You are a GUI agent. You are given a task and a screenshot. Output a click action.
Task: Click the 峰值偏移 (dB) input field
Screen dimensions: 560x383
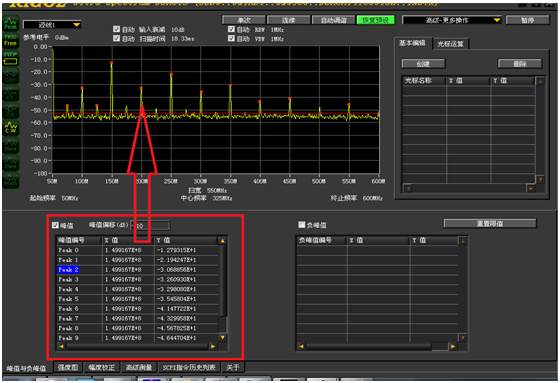pos(151,226)
